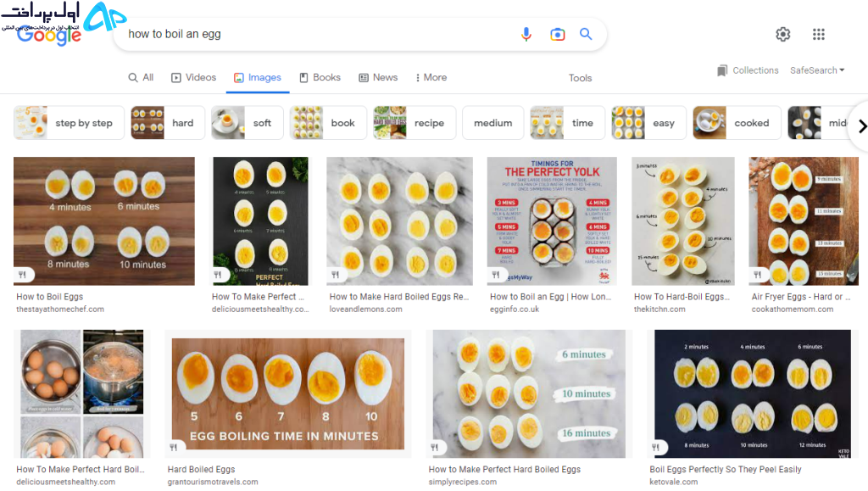Click recipe icon on simplyrecipes image
The width and height of the screenshot is (868, 491).
point(435,447)
